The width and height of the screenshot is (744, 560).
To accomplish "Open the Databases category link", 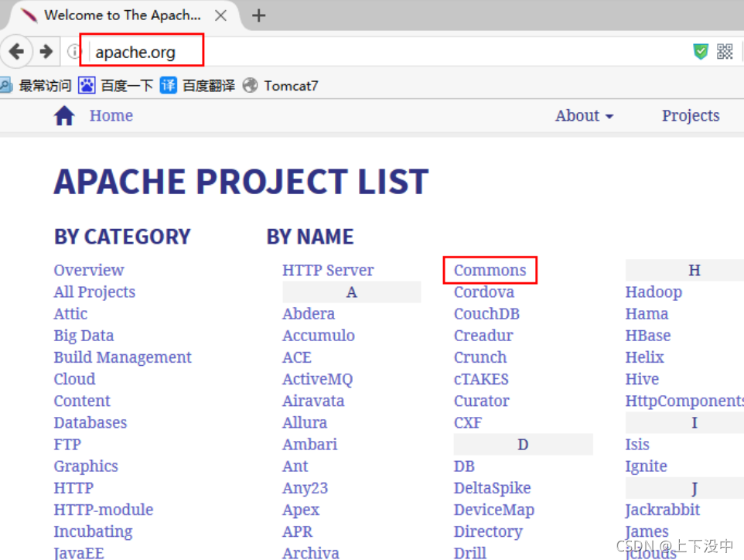I will pos(90,423).
